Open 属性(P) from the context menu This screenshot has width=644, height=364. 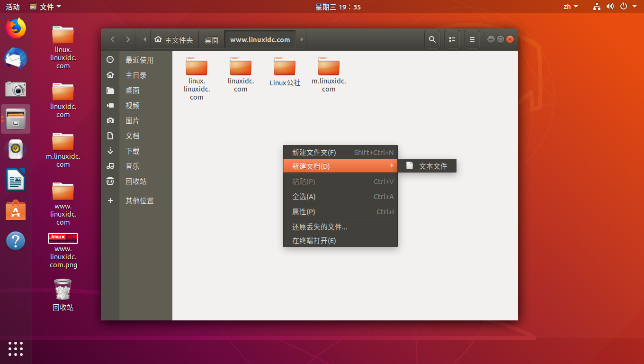(x=340, y=211)
